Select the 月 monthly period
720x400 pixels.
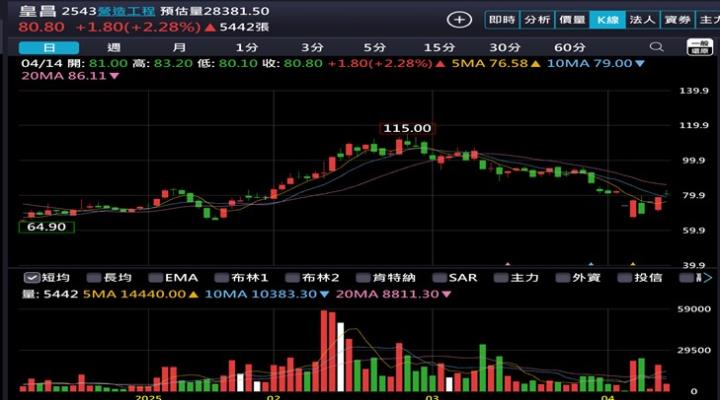click(178, 47)
